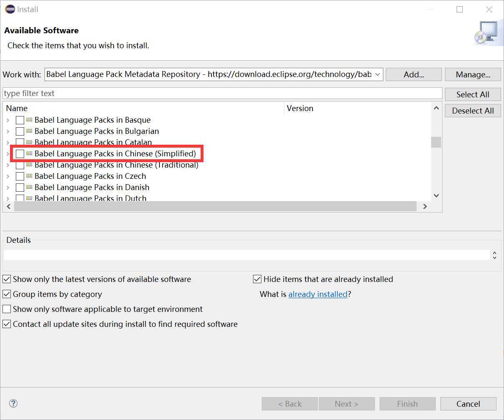The image size is (504, 420).
Task: Sort by the Version column header
Action: point(358,108)
